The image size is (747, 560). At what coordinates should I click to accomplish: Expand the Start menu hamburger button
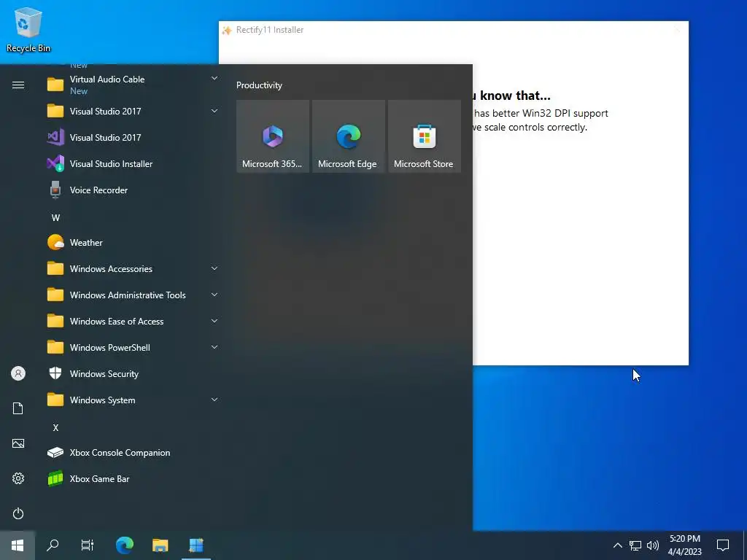click(18, 85)
